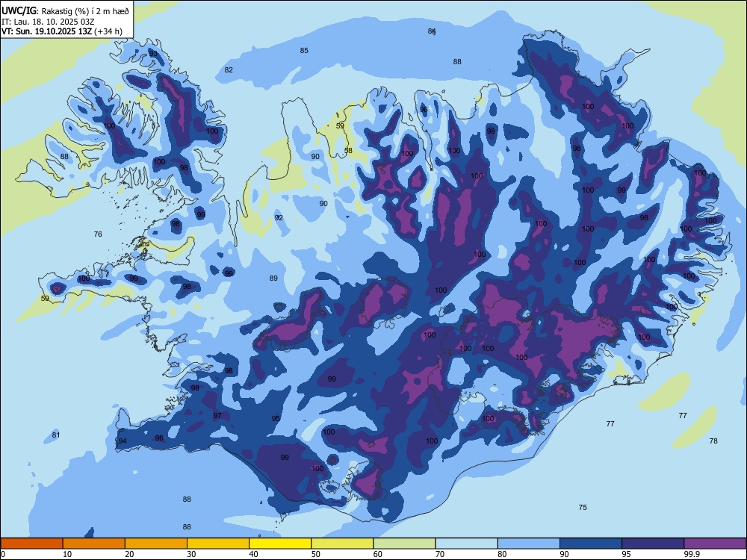Select the '92' humidity value
747x560 pixels.
(279, 217)
